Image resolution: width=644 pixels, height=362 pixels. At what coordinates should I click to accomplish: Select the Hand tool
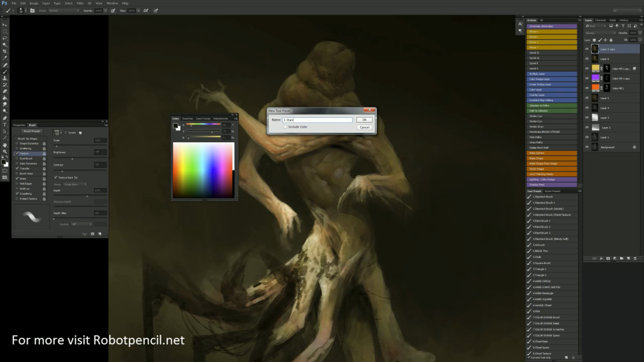coord(5,145)
